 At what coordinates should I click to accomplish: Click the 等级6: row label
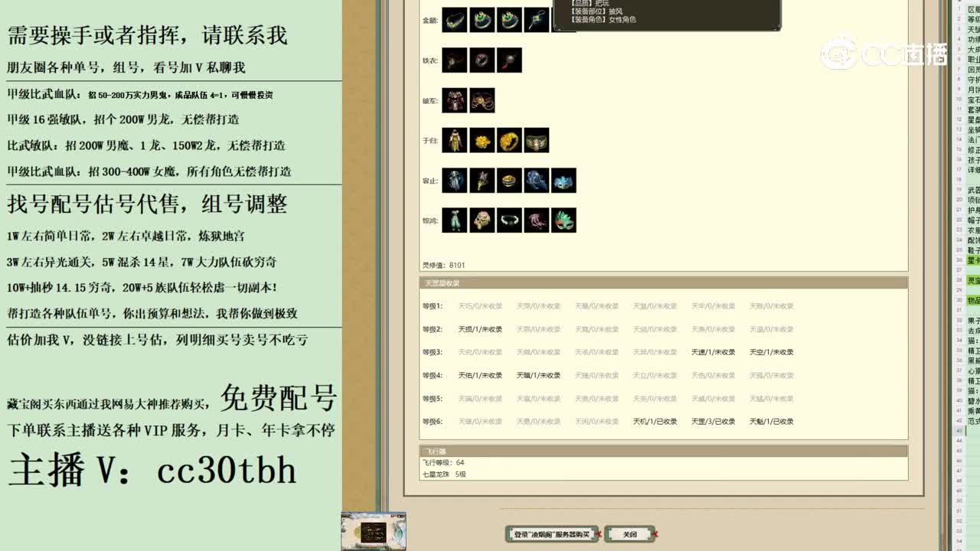pyautogui.click(x=432, y=422)
